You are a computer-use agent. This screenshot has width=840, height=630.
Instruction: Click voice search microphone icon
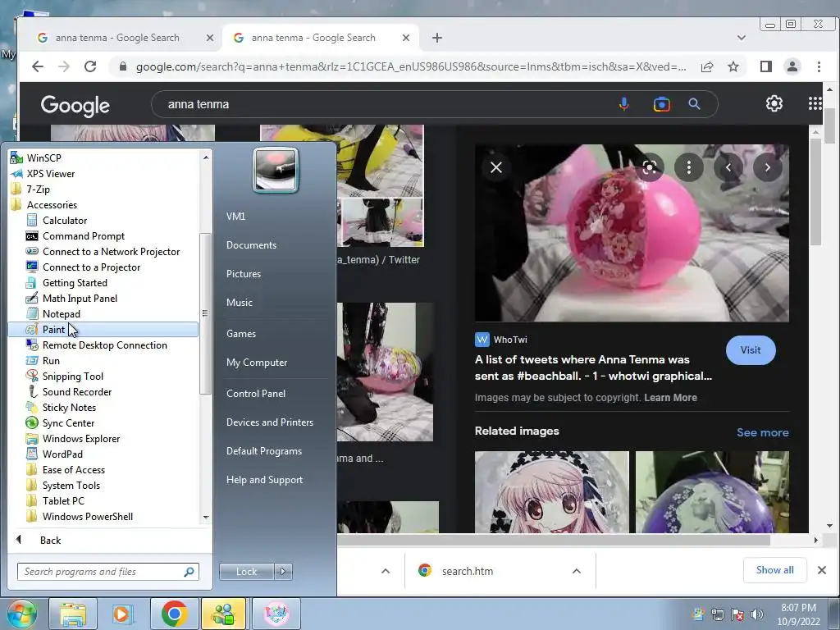(x=623, y=104)
